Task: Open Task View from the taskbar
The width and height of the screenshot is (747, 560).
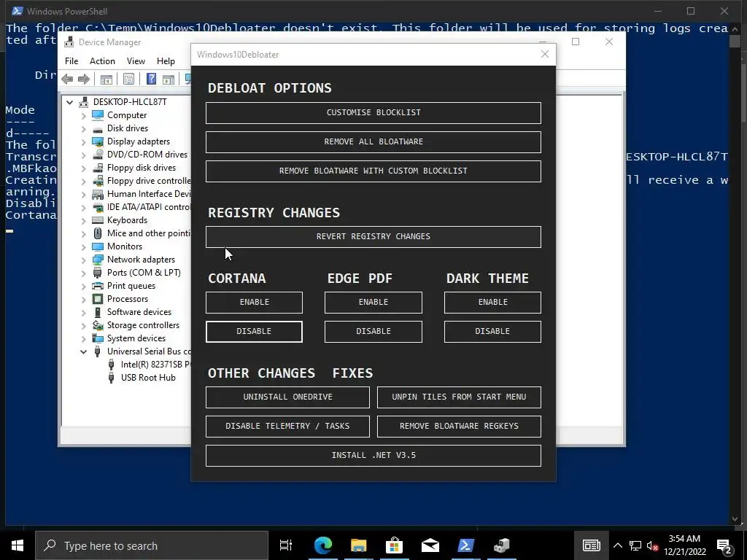Action: point(286,545)
